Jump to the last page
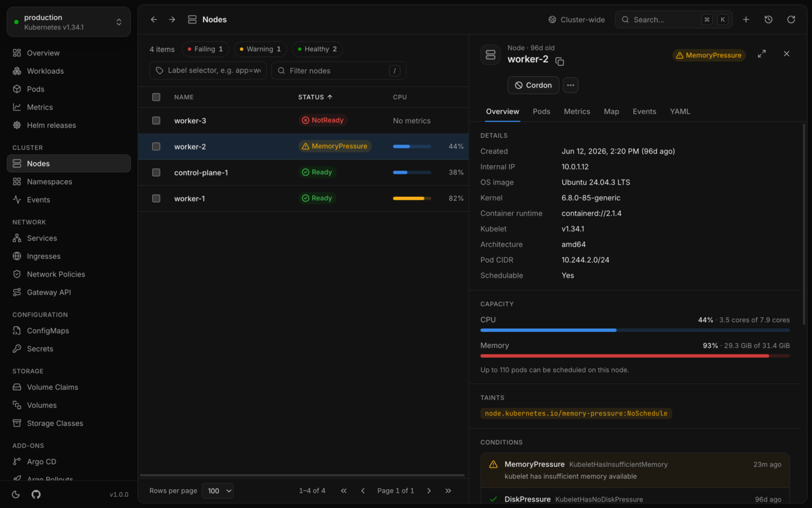Viewport: 812px width, 508px height. coord(448,491)
